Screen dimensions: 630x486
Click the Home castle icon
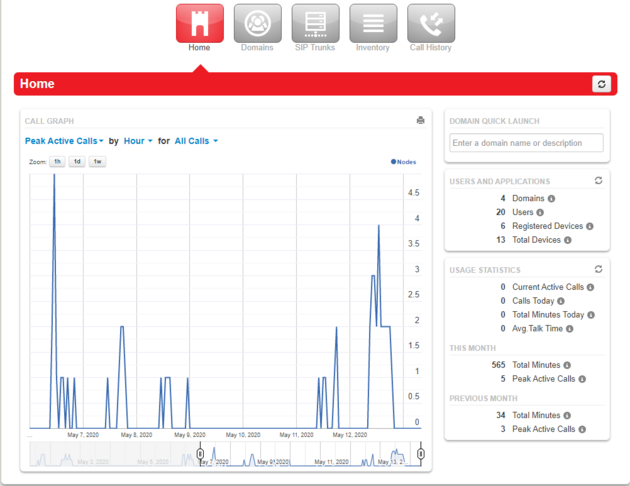coord(199,22)
